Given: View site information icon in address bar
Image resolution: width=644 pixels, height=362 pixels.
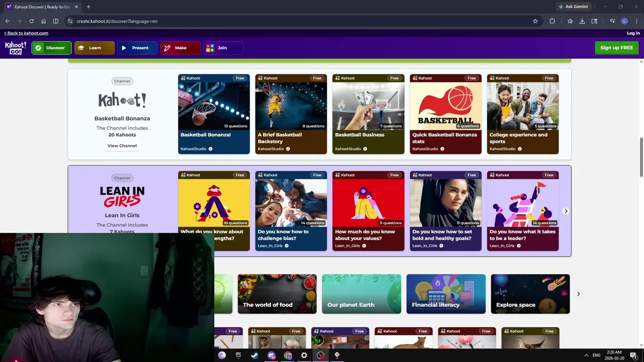Looking at the screenshot, I should click(x=70, y=21).
